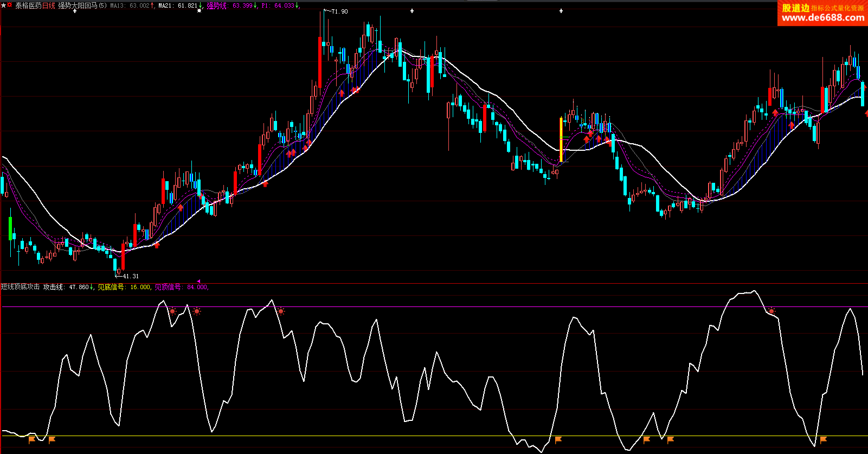Click the MA13 moving average label
The width and height of the screenshot is (868, 454).
tap(130, 5)
